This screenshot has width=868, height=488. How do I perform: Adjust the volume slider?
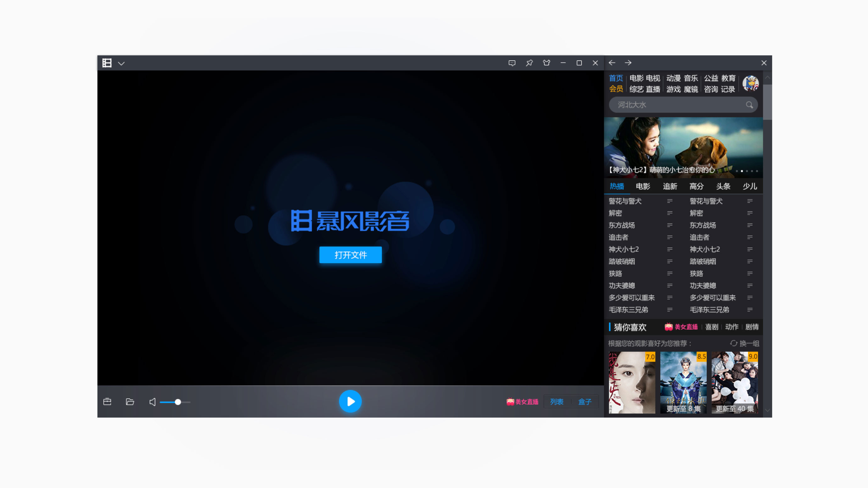[x=175, y=402]
